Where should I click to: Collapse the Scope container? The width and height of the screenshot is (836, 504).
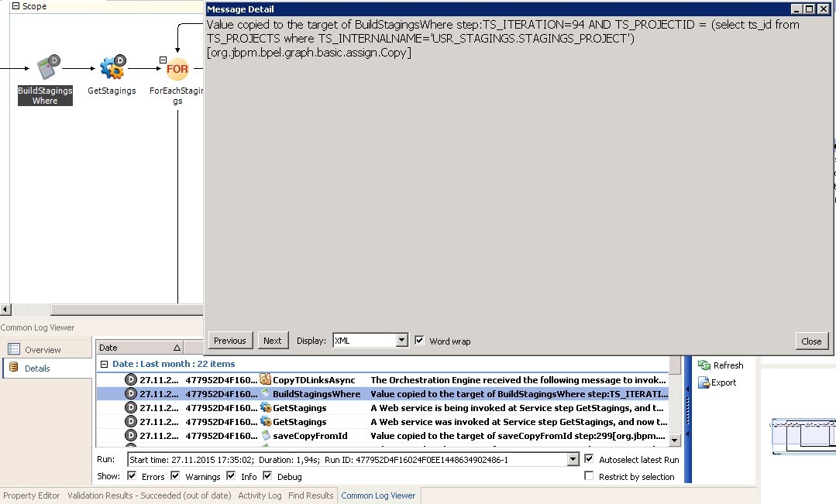[15, 6]
